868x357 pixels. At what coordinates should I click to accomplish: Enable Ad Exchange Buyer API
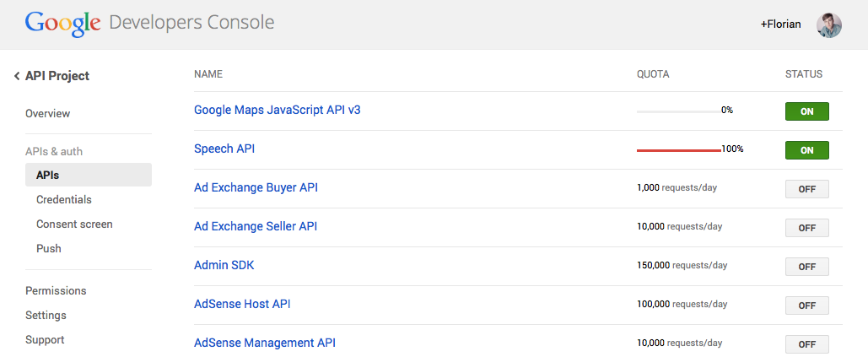806,189
